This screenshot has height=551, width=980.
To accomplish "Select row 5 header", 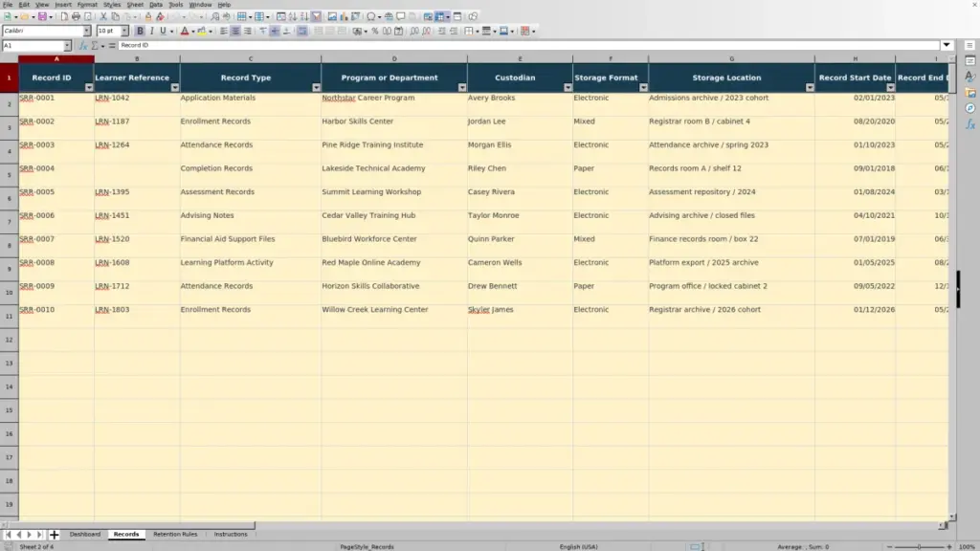I will pos(9,175).
